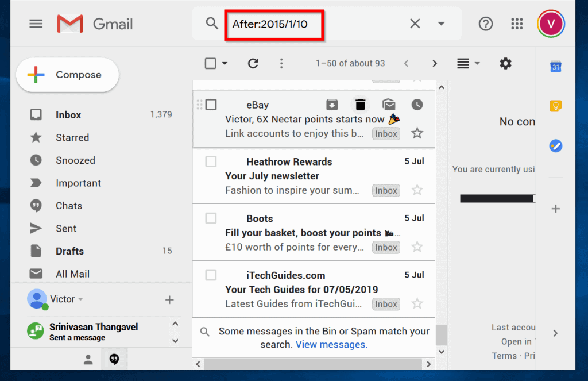Screen dimensions: 588x381
Task: Click chat list up arrow
Action: (x=175, y=324)
